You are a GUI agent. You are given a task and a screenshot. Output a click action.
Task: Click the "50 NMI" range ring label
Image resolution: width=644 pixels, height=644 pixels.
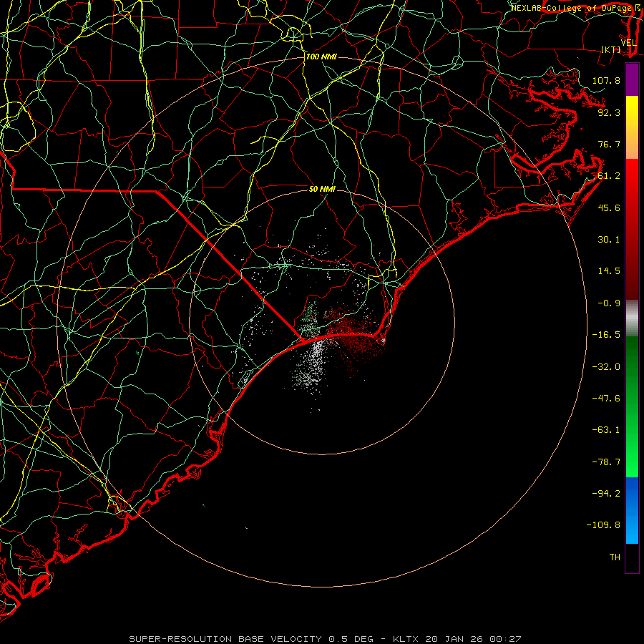323,189
